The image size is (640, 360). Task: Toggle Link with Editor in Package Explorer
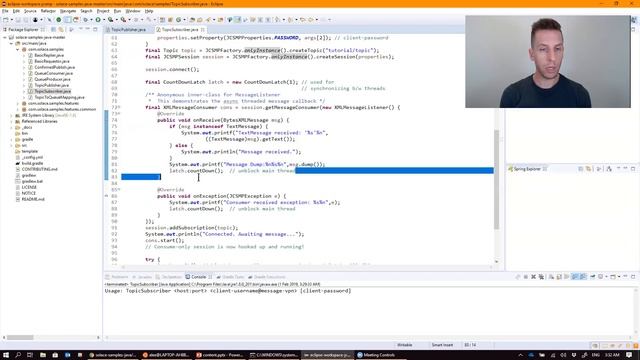point(61,29)
